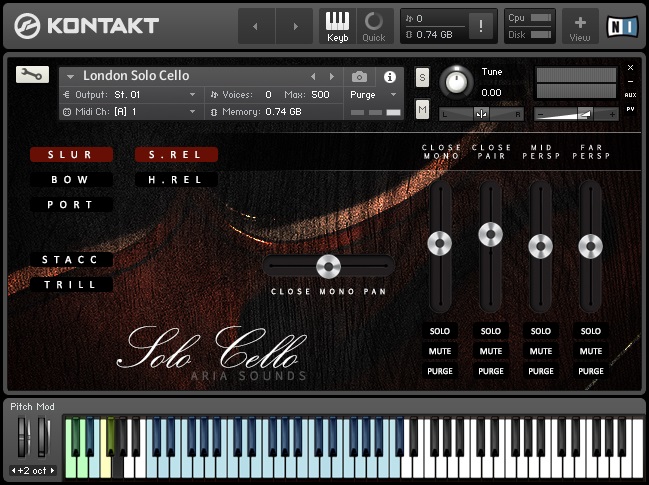
Task: Solo the Mid Persp mic
Action: (x=541, y=331)
